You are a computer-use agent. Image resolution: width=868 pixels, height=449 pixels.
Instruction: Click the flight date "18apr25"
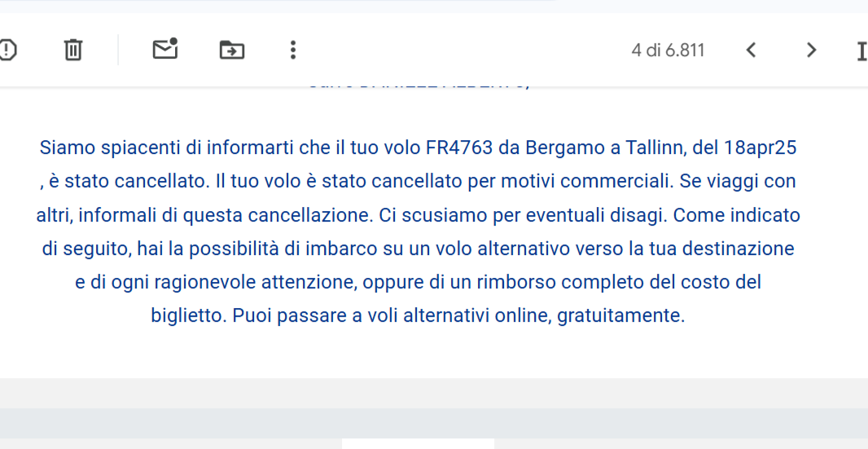pyautogui.click(x=760, y=148)
